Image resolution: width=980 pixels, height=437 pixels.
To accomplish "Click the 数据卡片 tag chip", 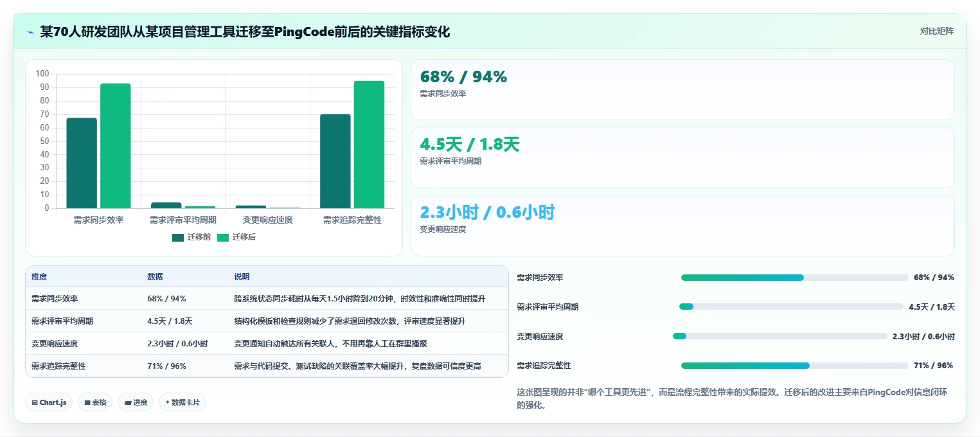I will pyautogui.click(x=183, y=402).
